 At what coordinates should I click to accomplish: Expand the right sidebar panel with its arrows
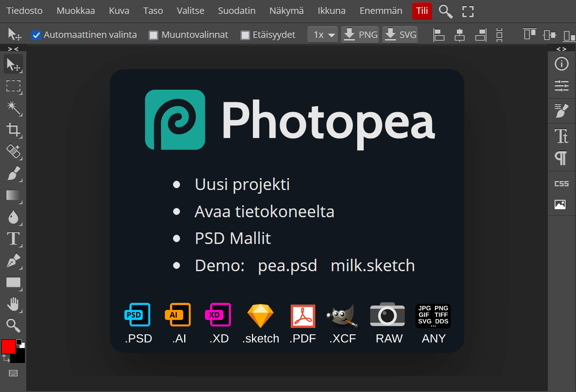pyautogui.click(x=561, y=48)
